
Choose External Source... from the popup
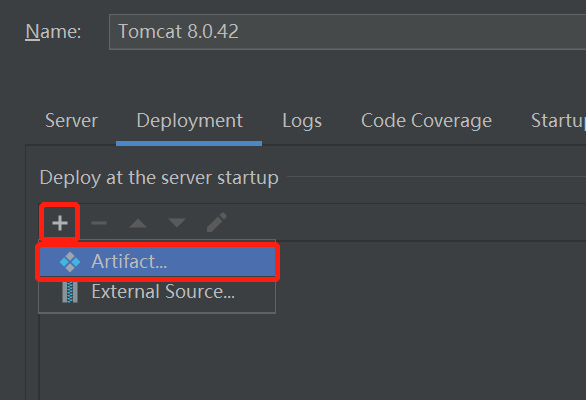pyautogui.click(x=157, y=292)
